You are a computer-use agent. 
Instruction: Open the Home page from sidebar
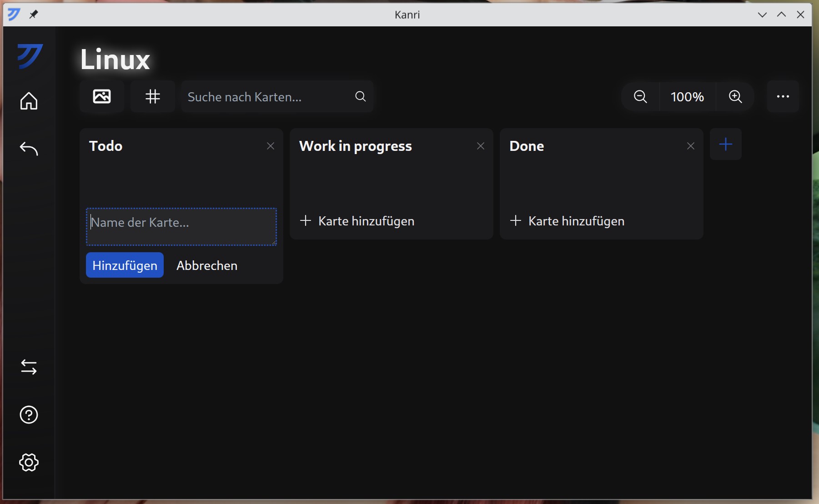pos(29,101)
